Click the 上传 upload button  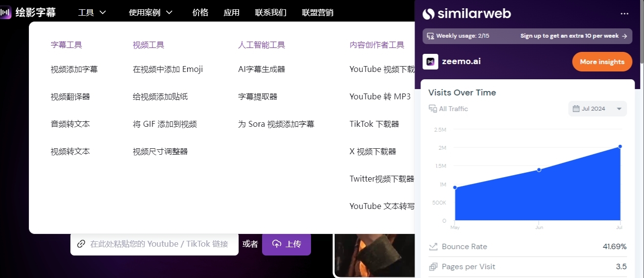pos(287,244)
